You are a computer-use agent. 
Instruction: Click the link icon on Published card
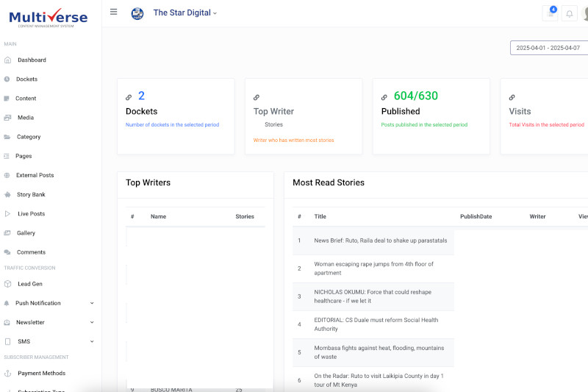[x=384, y=97]
